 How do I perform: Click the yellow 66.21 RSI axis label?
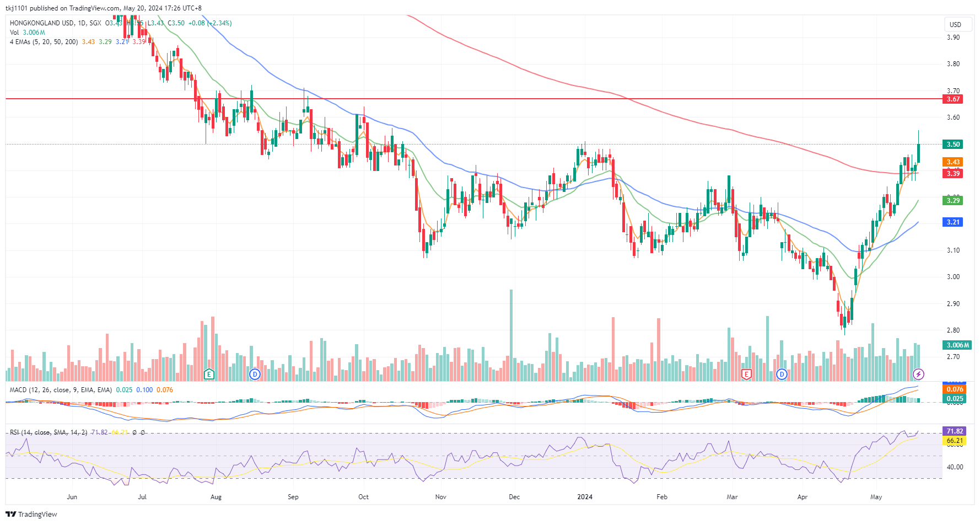click(955, 441)
